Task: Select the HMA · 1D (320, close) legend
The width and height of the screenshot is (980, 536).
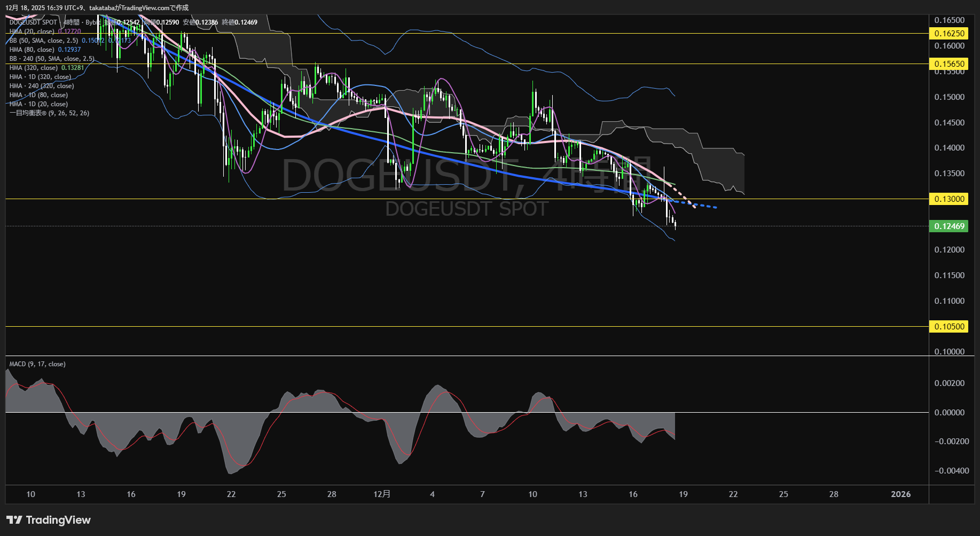Action: tap(40, 77)
